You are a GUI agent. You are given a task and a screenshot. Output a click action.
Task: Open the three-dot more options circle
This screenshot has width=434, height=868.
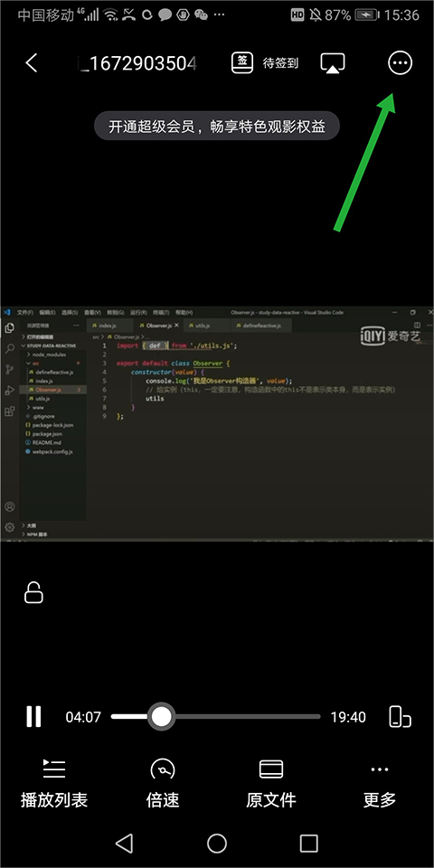click(400, 63)
